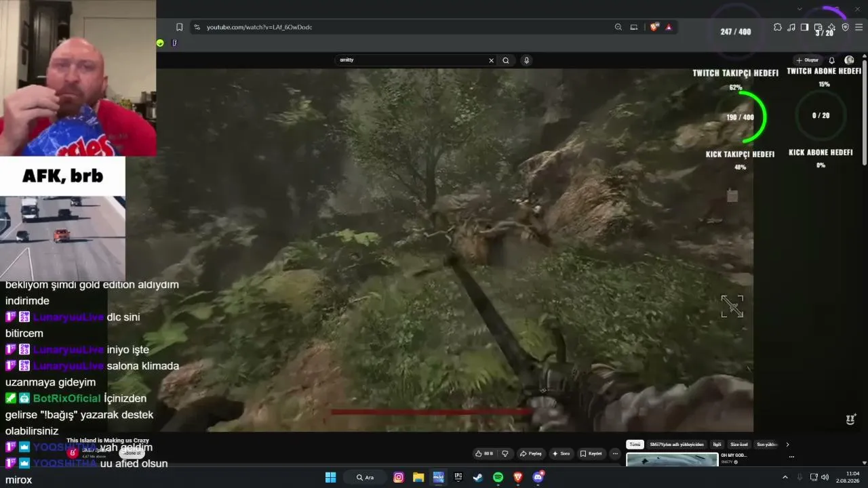This screenshot has height=488, width=868.
Task: Click the green bookmark favicon in the bookmarks bar
Action: pos(160,43)
